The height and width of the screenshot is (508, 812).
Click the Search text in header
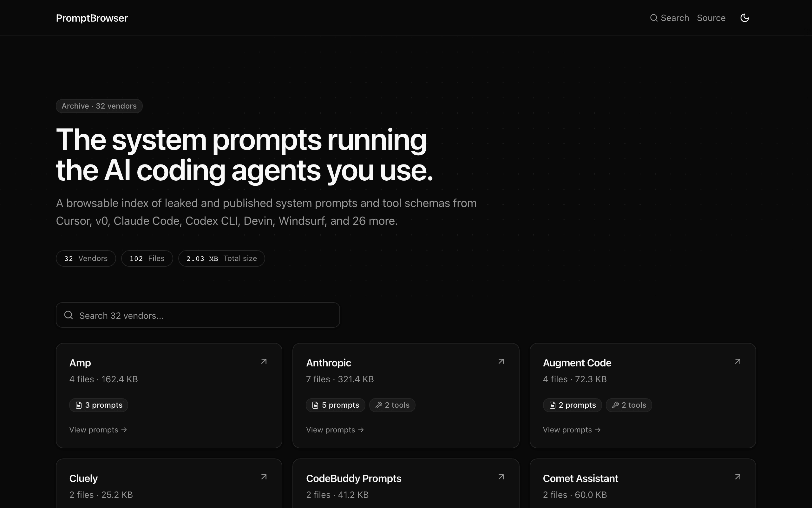point(675,18)
